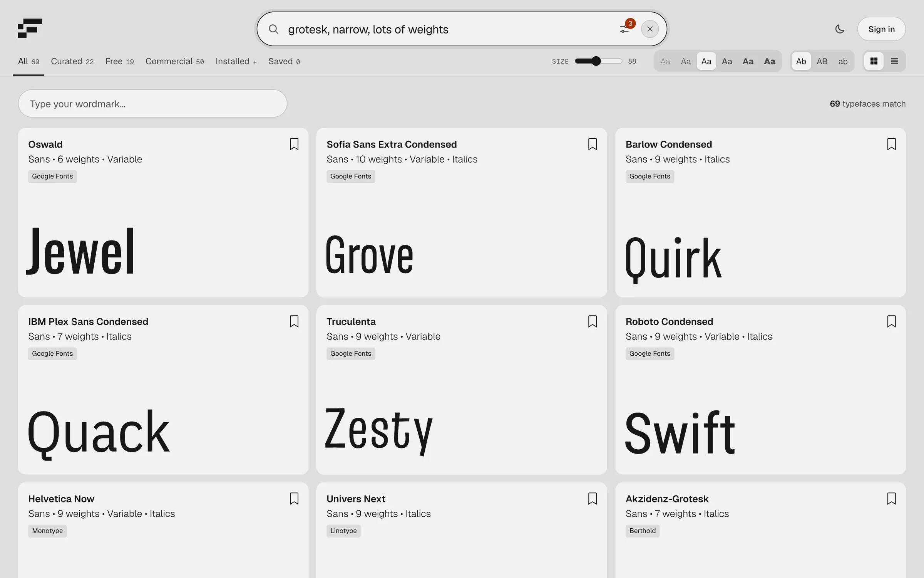Select the fifth Aa bold weight
Screen dimensions: 924x578
point(748,61)
